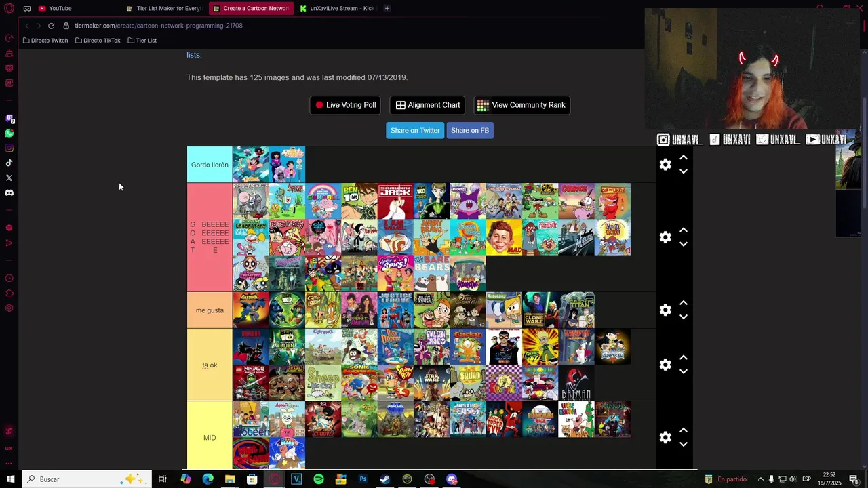Image resolution: width=868 pixels, height=488 pixels.
Task: Select the Create a Cartoon Network tab
Action: pos(252,8)
